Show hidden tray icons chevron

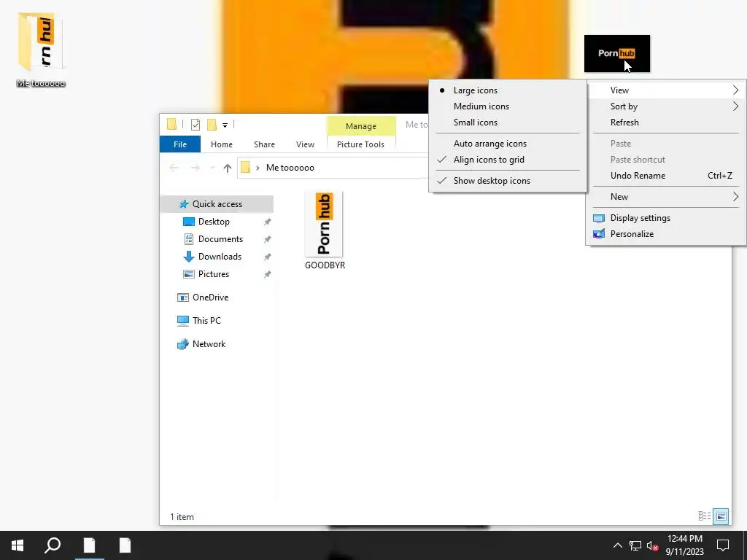coord(617,545)
